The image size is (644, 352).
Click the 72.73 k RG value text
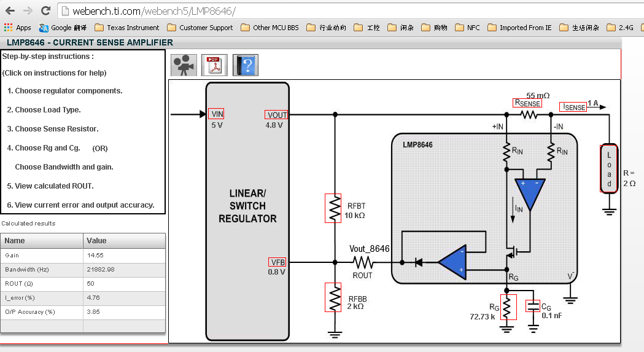[x=482, y=316]
